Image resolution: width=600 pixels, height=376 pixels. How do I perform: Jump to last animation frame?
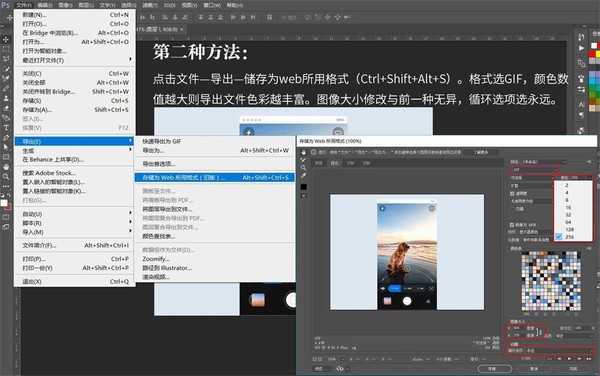(589, 358)
